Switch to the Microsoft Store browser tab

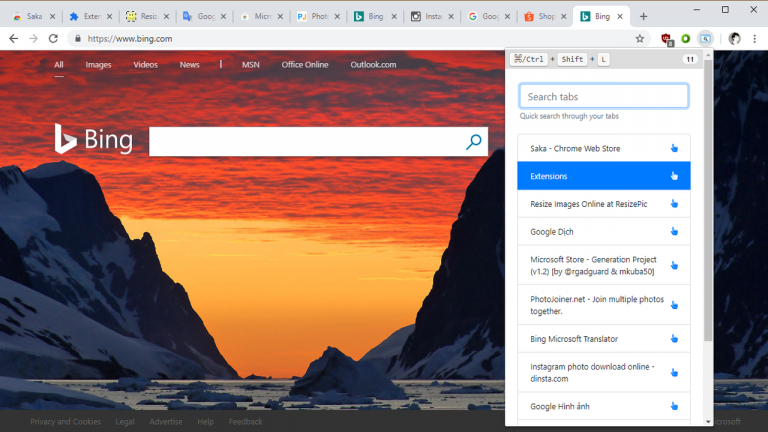point(262,16)
